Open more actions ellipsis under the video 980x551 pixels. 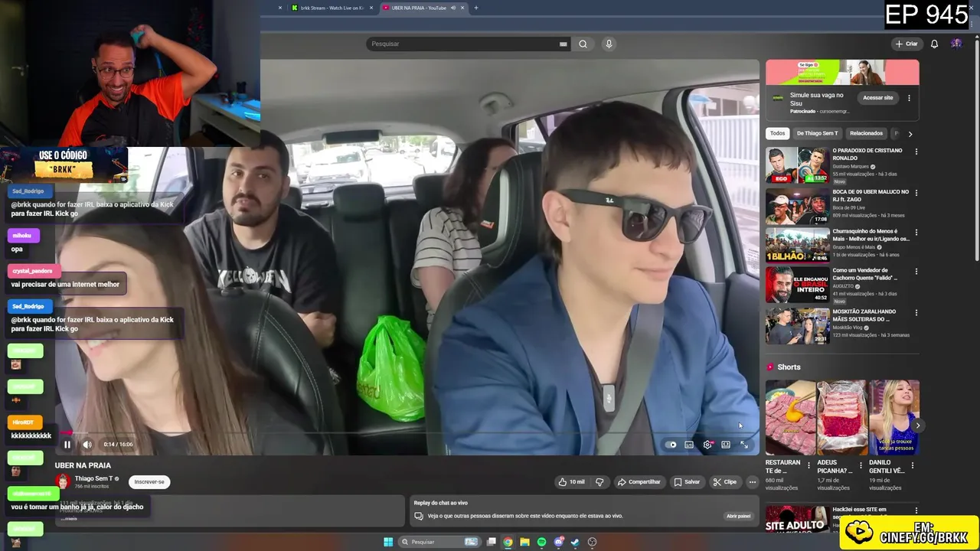(x=753, y=482)
